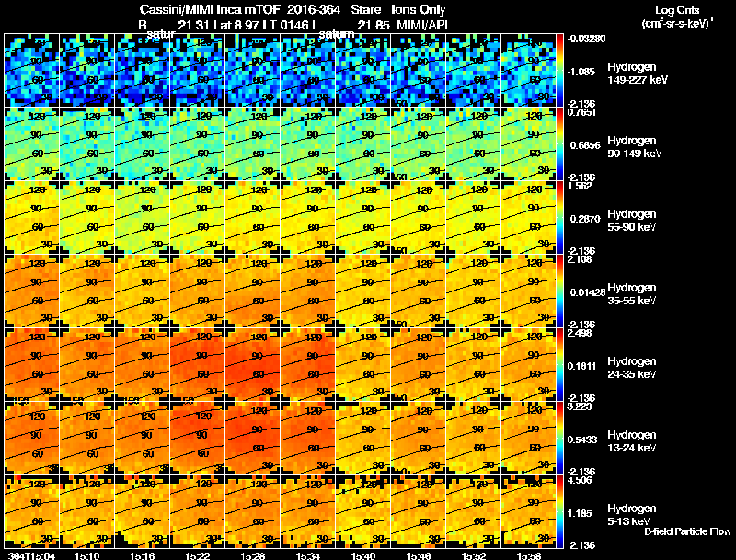Select the 15:22 panel in 13-24 keV row

[197, 439]
